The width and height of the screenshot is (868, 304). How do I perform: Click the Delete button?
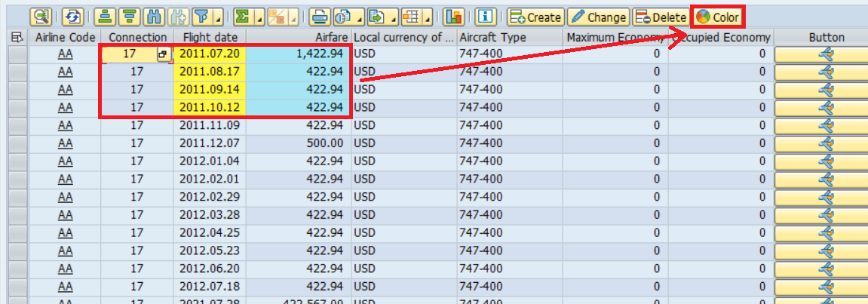[661, 17]
